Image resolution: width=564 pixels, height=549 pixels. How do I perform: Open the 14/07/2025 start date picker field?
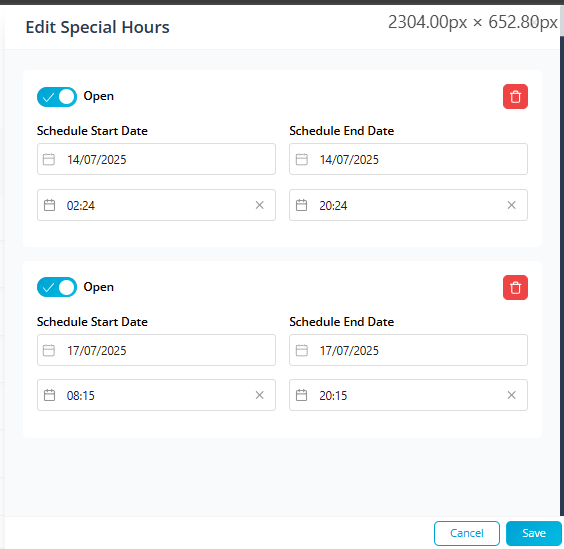click(x=156, y=159)
